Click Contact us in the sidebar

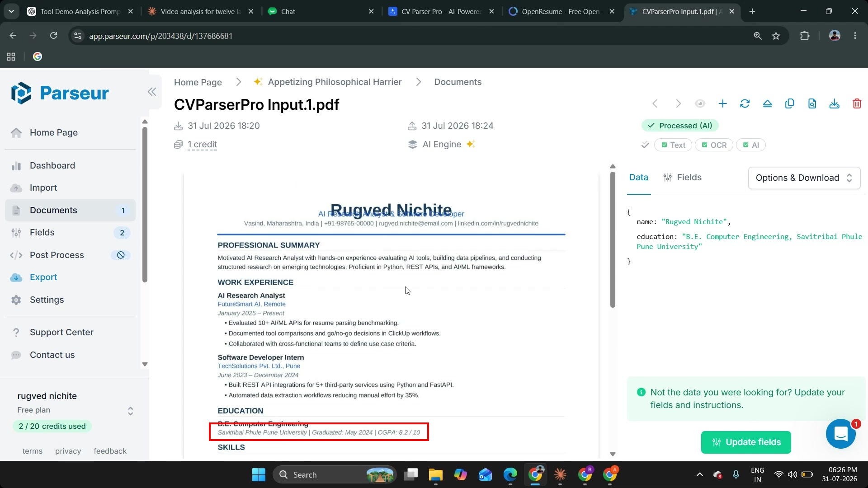pos(70,355)
